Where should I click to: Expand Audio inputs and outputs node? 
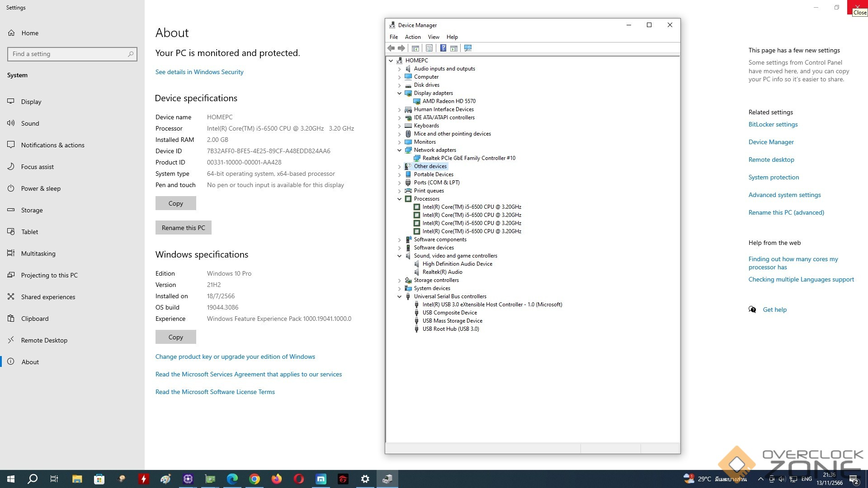399,69
